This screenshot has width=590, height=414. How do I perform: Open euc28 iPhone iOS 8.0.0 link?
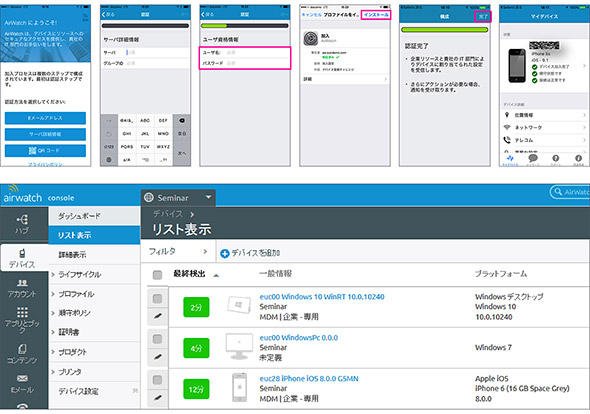[309, 379]
